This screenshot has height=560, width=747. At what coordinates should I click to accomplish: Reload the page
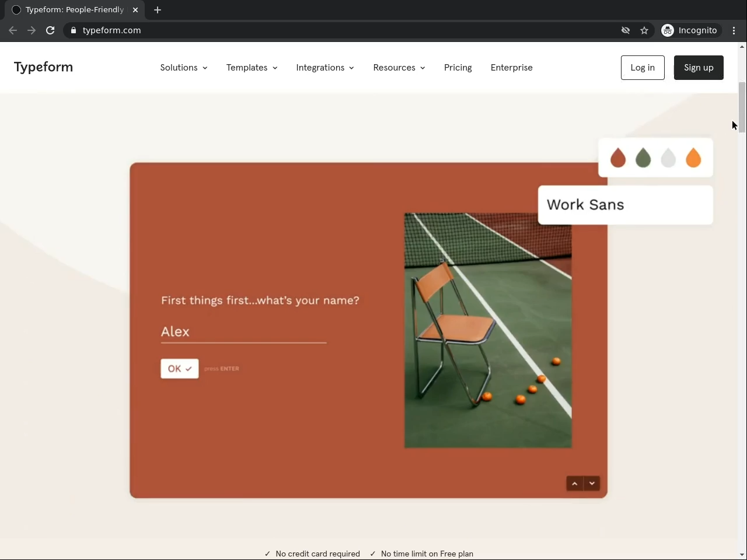pos(50,30)
